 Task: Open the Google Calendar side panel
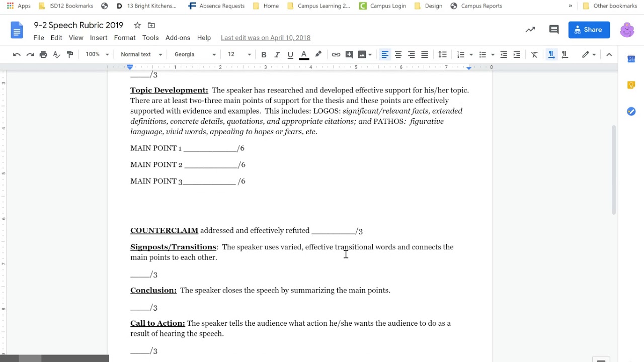point(631,59)
